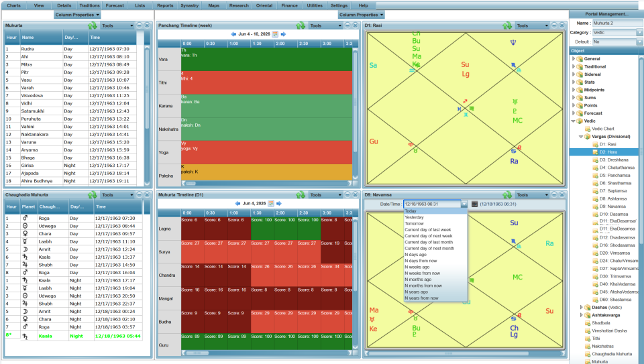Select D10: Dasamsa in the Vargas tree

[614, 215]
